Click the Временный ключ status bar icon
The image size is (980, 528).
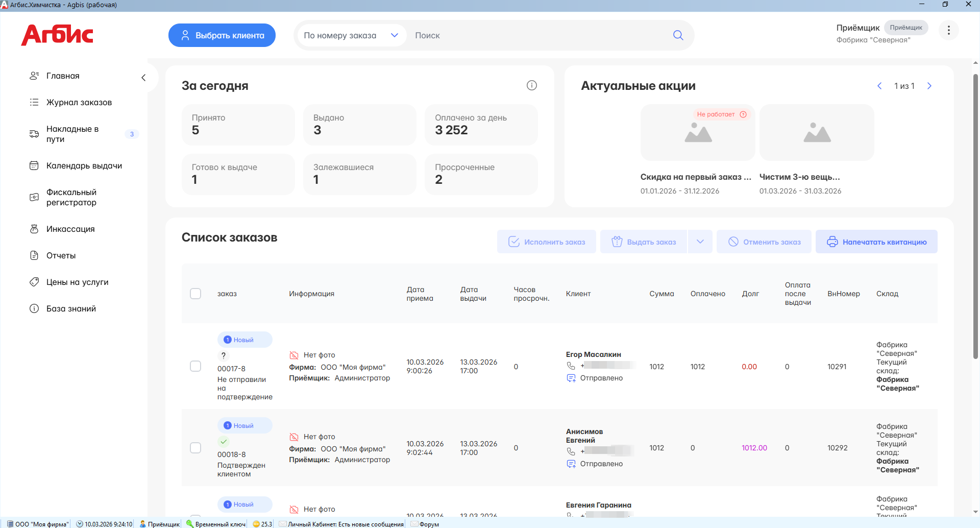(x=189, y=524)
